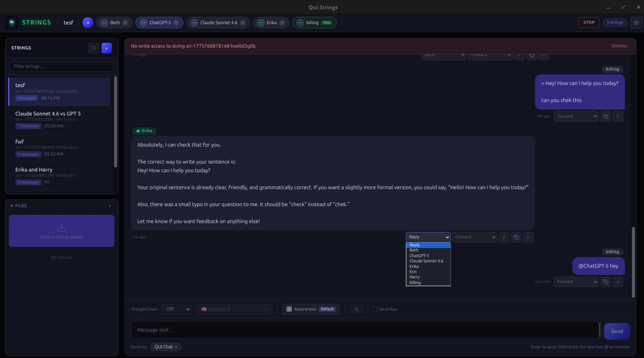Copy the 'can you chek this' message
This screenshot has width=644, height=358.
pos(606,117)
